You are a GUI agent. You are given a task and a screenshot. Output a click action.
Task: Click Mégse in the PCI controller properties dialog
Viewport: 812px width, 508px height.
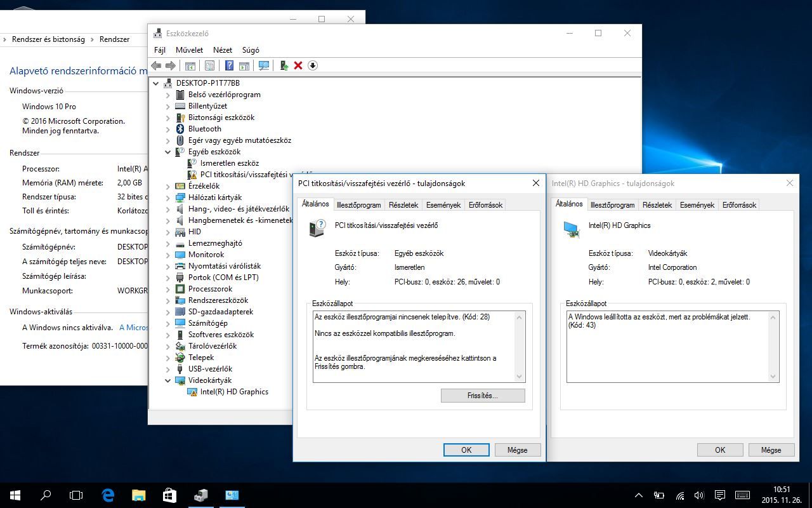point(517,450)
